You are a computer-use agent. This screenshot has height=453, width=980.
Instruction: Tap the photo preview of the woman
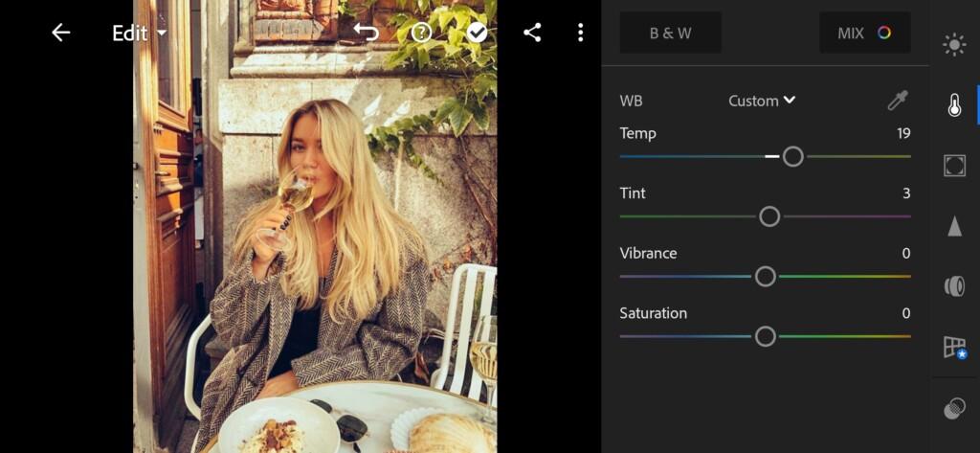pyautogui.click(x=315, y=226)
